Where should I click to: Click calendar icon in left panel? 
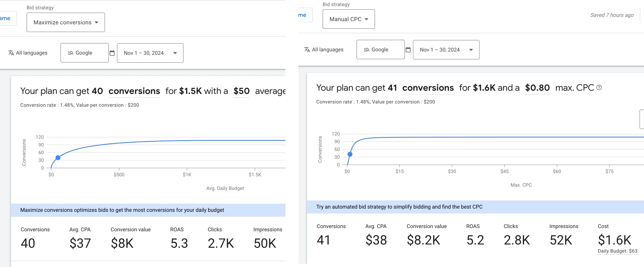[x=112, y=53]
